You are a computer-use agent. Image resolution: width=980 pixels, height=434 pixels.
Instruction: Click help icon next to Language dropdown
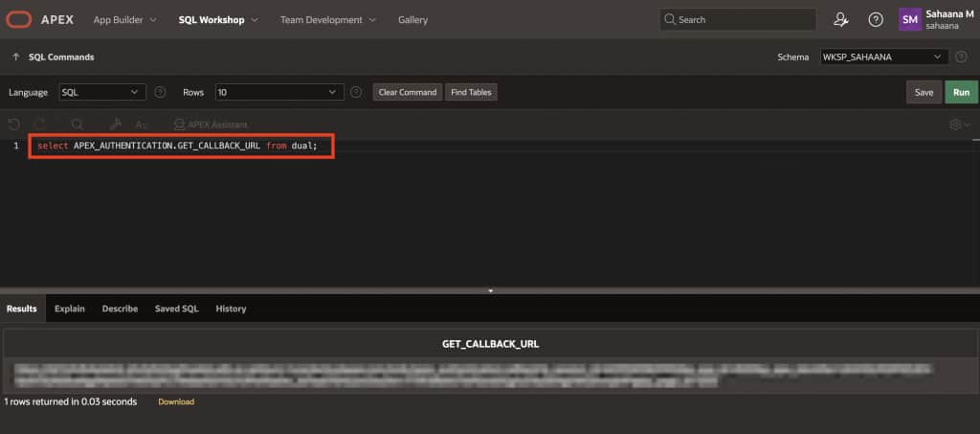click(160, 92)
